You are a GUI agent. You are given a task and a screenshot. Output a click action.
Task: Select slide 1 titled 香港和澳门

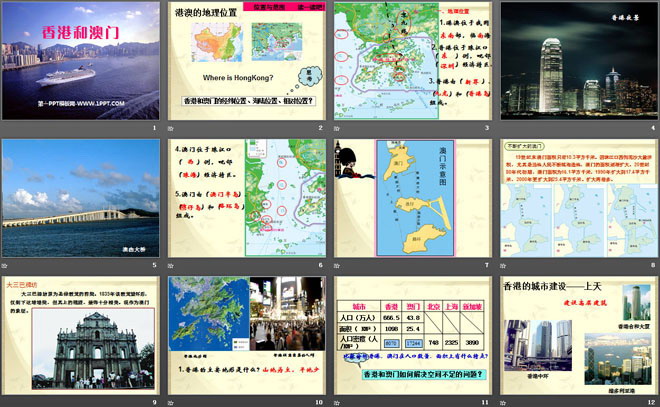coord(81,61)
